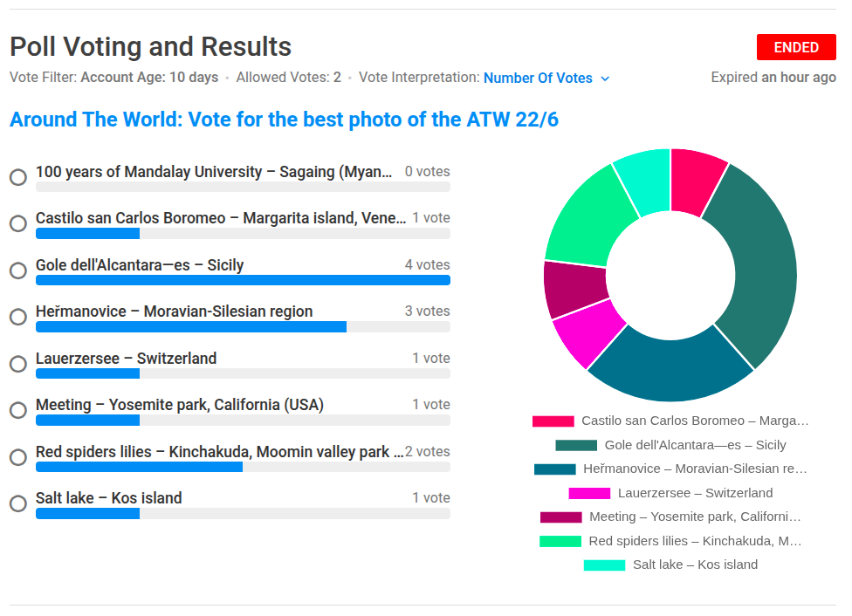Select the Gole dell'Alcantara Sicily radio option
The height and width of the screenshot is (616, 852).
coord(17,270)
